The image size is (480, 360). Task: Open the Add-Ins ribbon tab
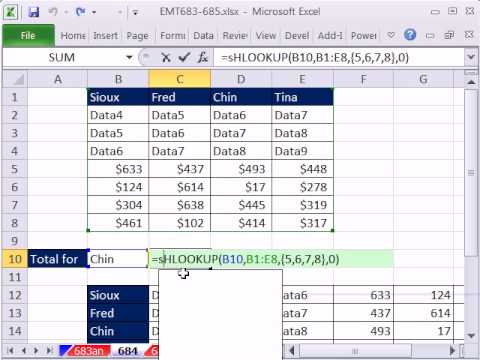coord(330,36)
